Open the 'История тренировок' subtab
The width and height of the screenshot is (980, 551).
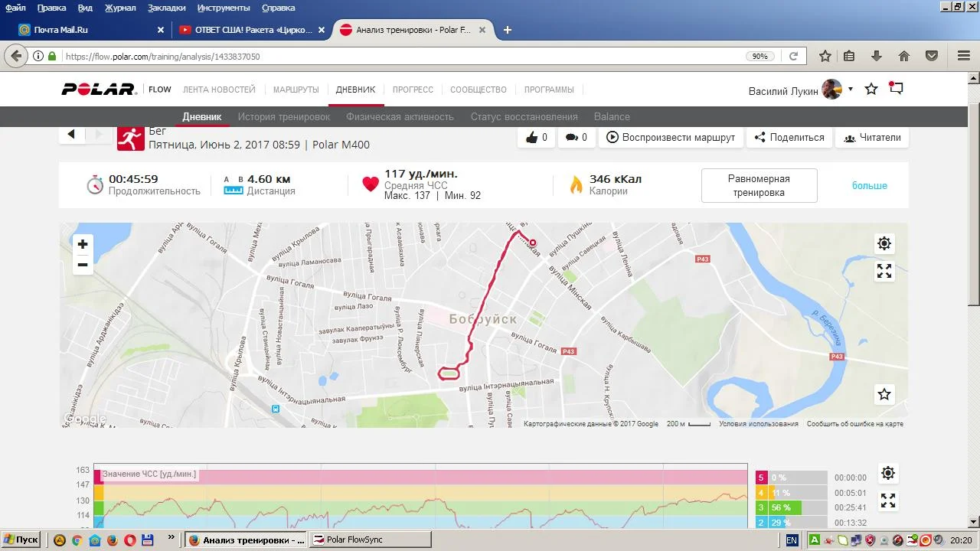pyautogui.click(x=283, y=117)
